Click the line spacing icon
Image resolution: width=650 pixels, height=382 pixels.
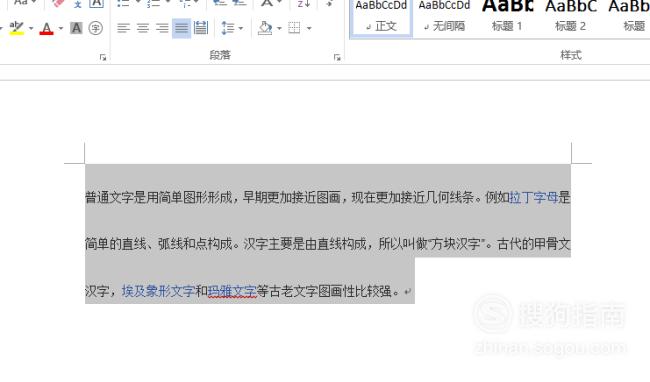(228, 28)
